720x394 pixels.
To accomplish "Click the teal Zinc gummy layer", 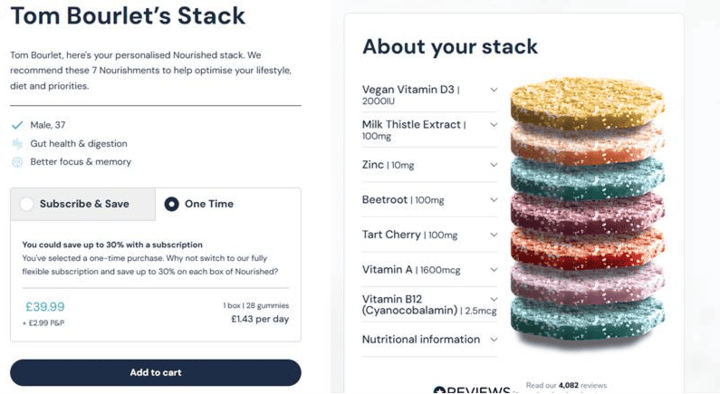I will (x=587, y=179).
